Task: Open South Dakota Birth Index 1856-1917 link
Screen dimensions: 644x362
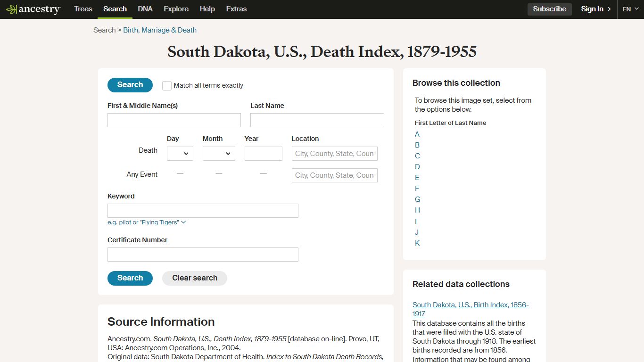Action: [x=471, y=309]
